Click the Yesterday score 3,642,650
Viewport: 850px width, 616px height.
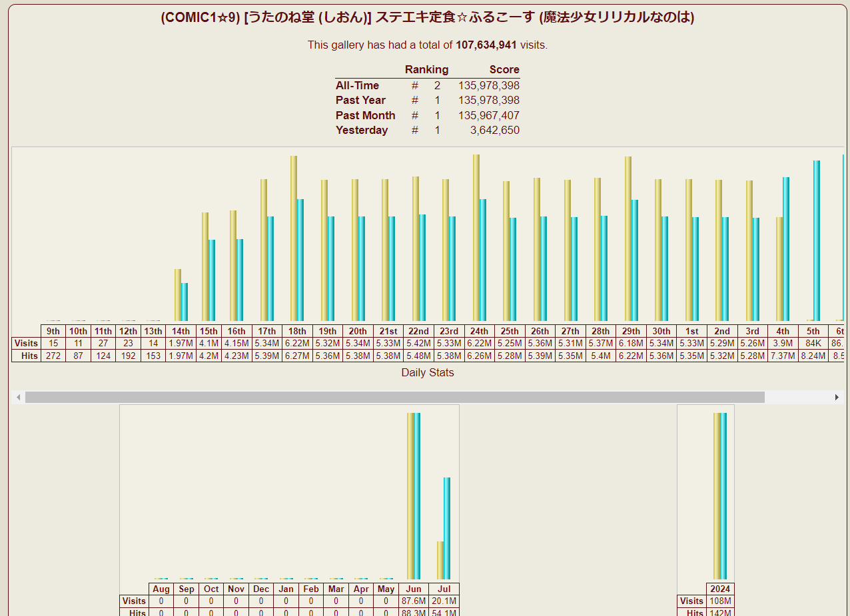click(x=495, y=130)
